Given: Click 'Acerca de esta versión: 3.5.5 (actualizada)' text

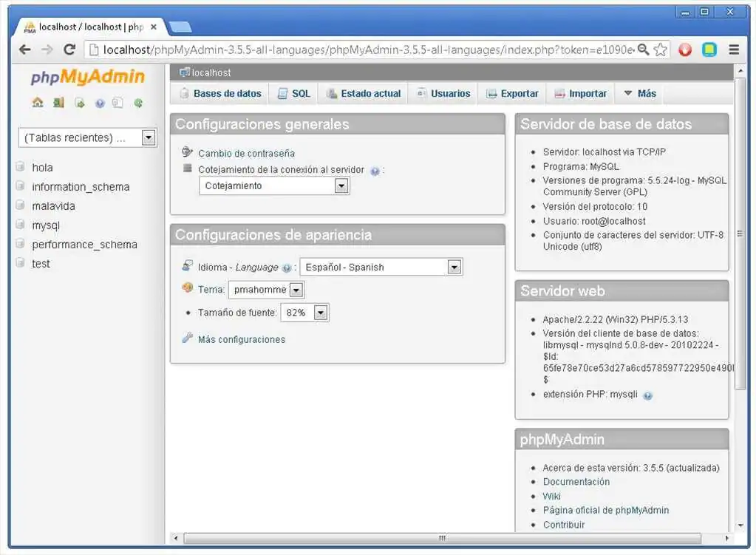Looking at the screenshot, I should click(631, 468).
